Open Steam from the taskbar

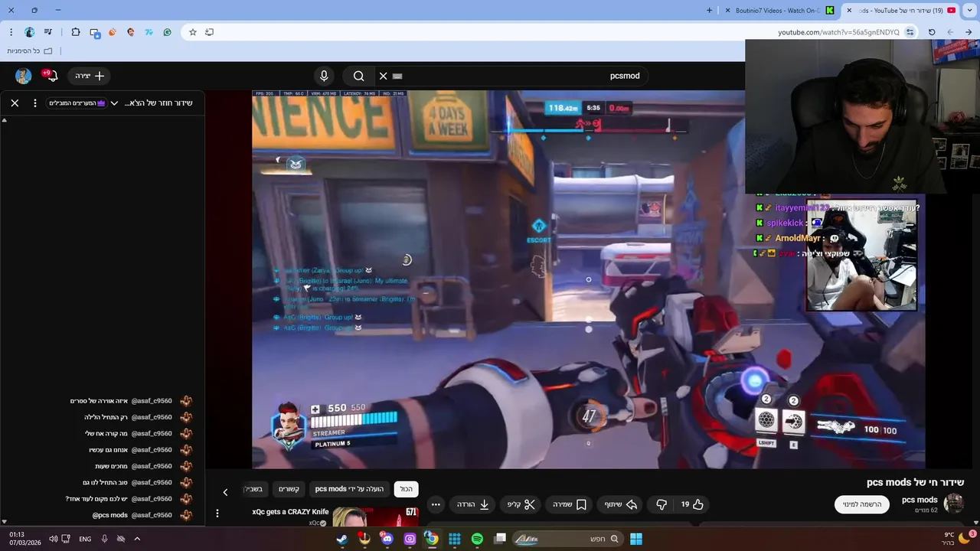coord(341,539)
